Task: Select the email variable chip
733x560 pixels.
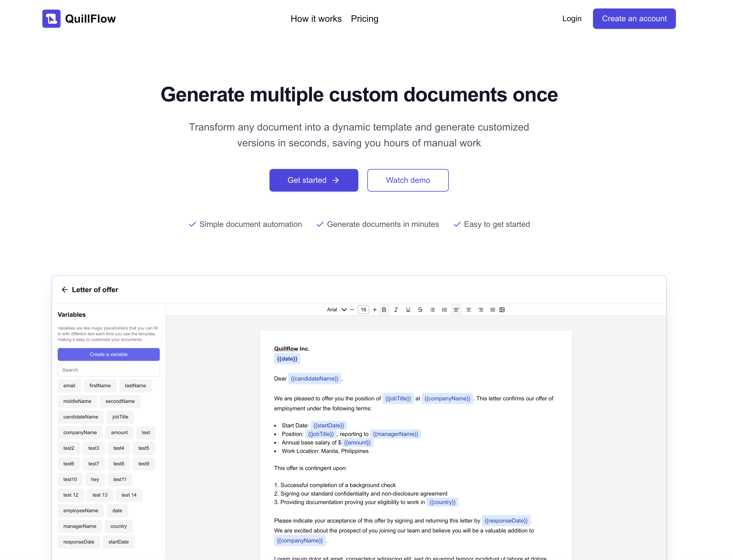Action: tap(69, 386)
